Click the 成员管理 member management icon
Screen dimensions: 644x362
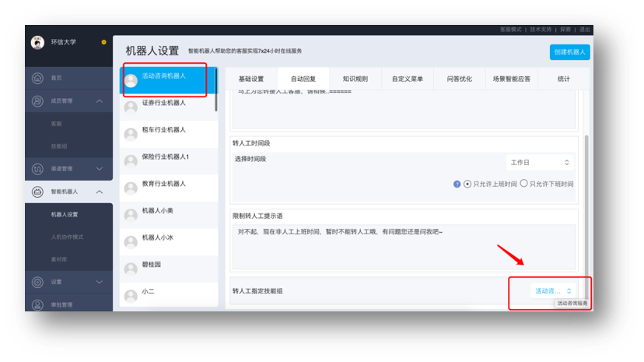pyautogui.click(x=37, y=101)
